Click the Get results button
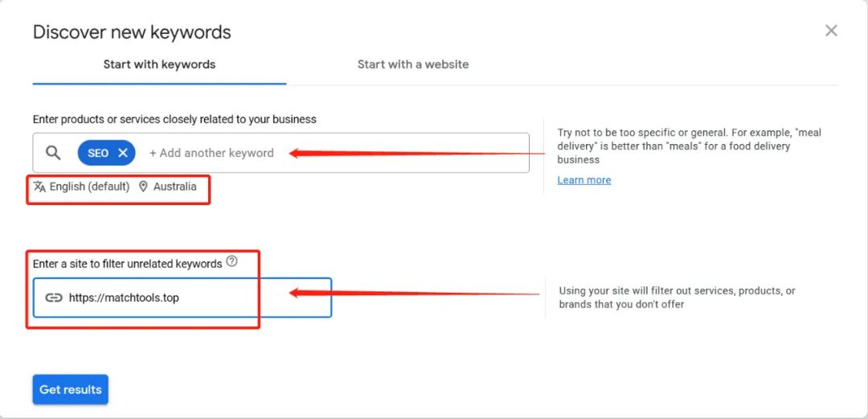868x419 pixels. (x=70, y=389)
